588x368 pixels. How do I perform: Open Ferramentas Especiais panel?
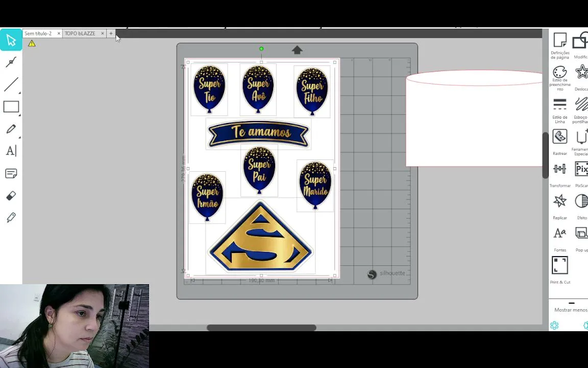[x=581, y=143]
